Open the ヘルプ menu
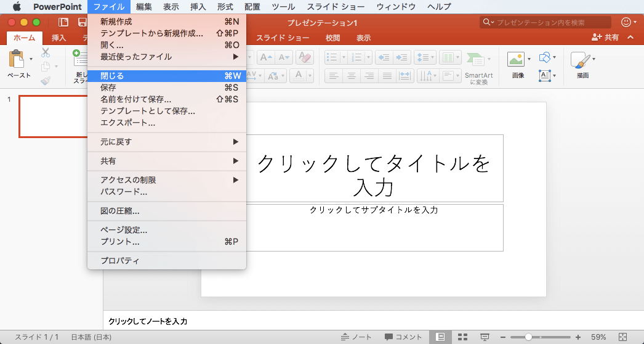 tap(438, 7)
